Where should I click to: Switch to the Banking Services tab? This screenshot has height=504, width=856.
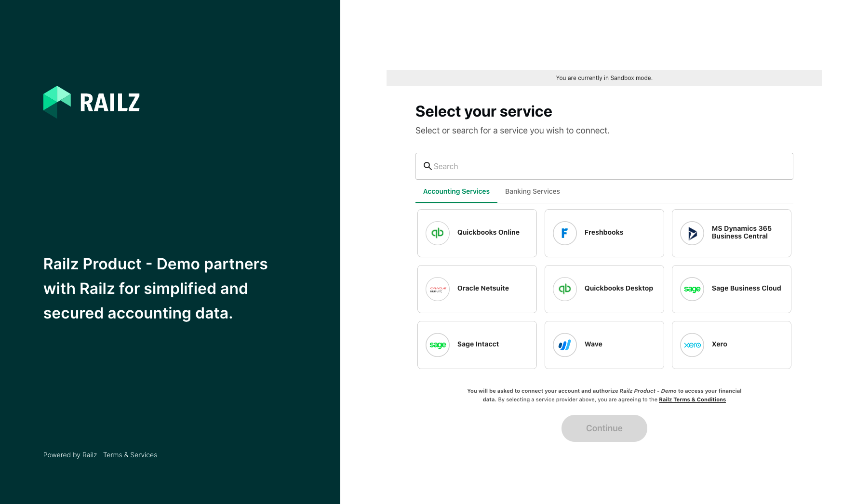pyautogui.click(x=533, y=191)
